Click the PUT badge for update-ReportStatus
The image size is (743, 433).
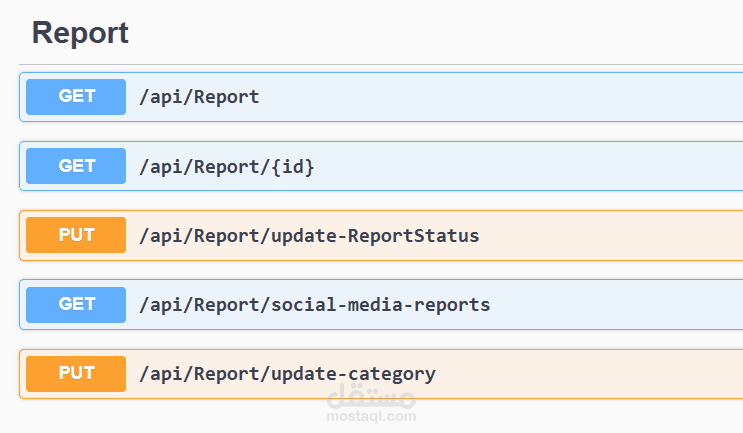pyautogui.click(x=76, y=235)
